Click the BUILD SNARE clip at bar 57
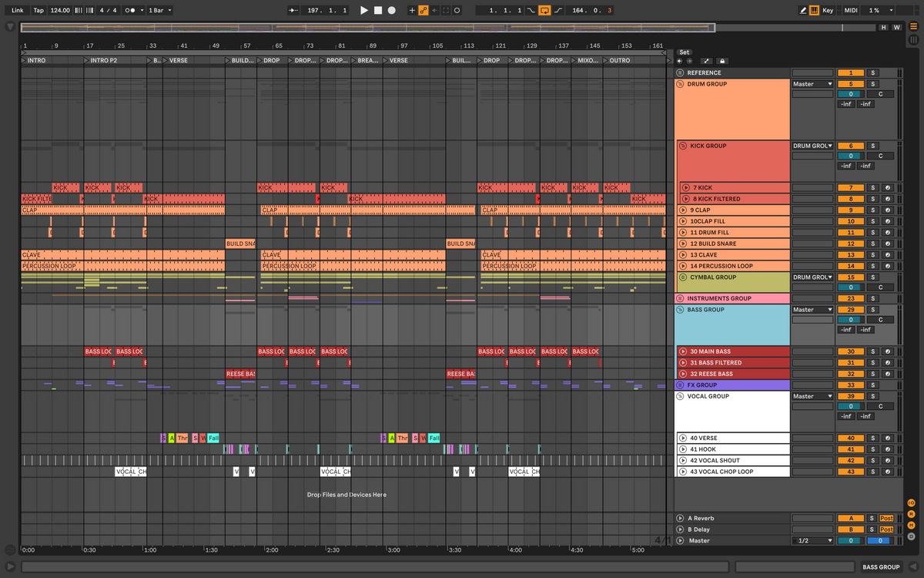The height and width of the screenshot is (578, 924). 240,244
